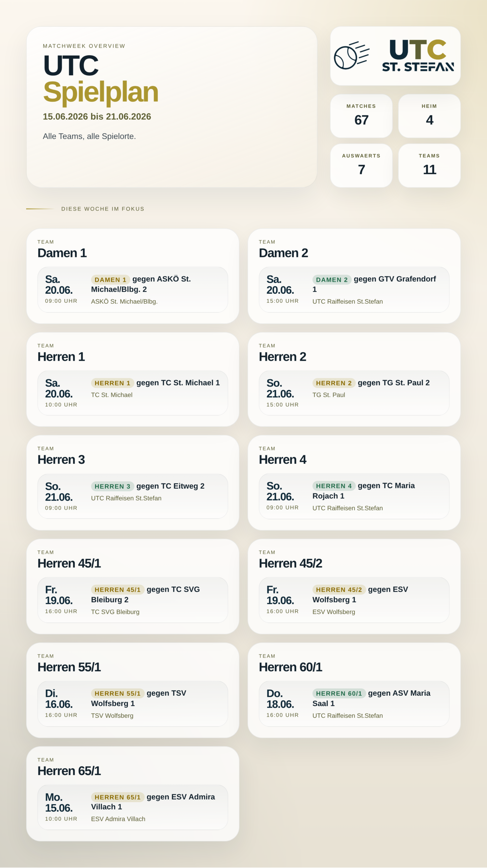Image resolution: width=487 pixels, height=868 pixels.
Task: Click the DAMEN 1 badge
Action: 110,280
